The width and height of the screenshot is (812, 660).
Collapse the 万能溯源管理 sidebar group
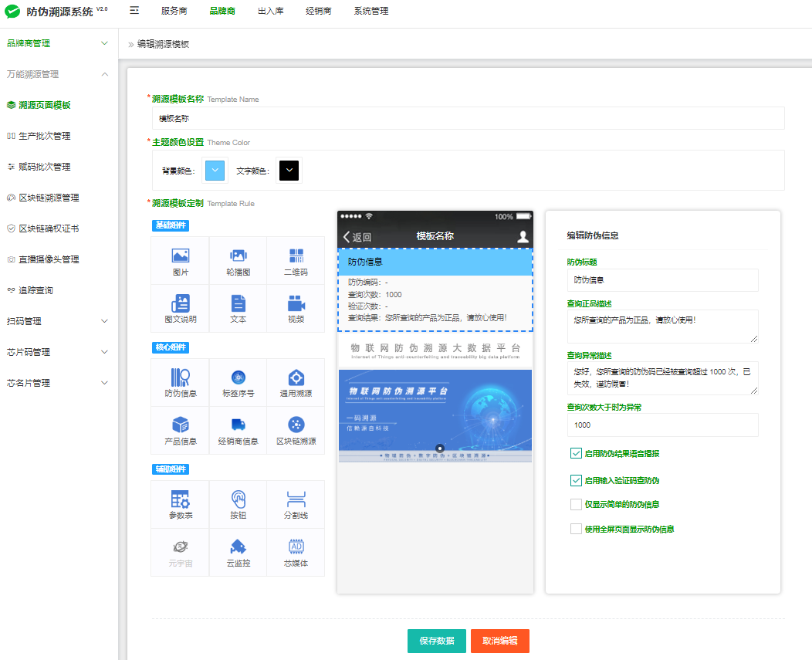pos(59,74)
